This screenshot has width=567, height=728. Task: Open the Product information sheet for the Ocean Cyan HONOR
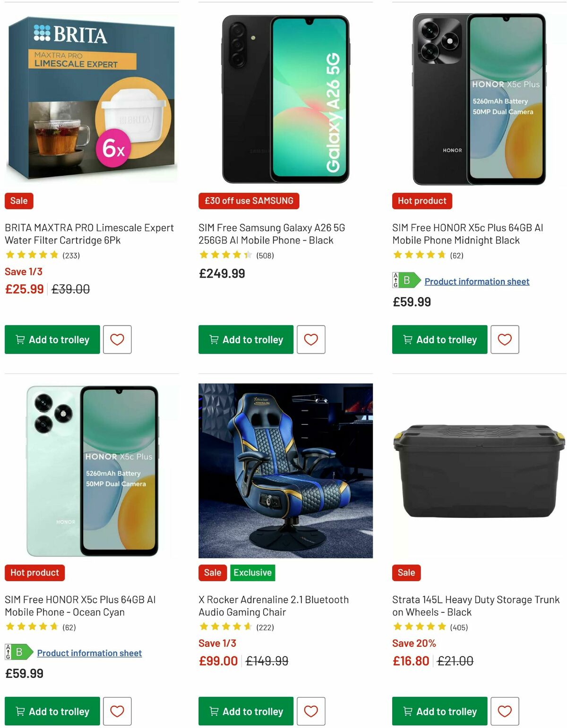tap(89, 653)
